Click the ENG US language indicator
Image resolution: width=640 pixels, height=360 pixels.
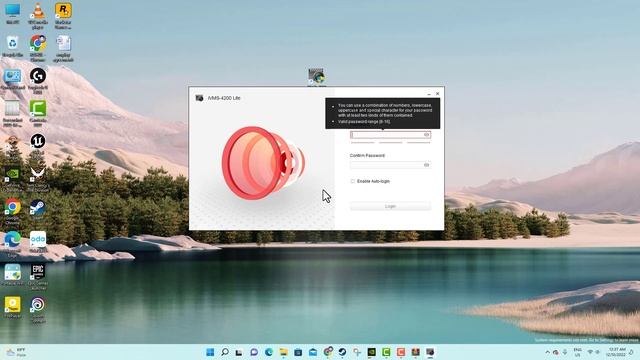577,352
